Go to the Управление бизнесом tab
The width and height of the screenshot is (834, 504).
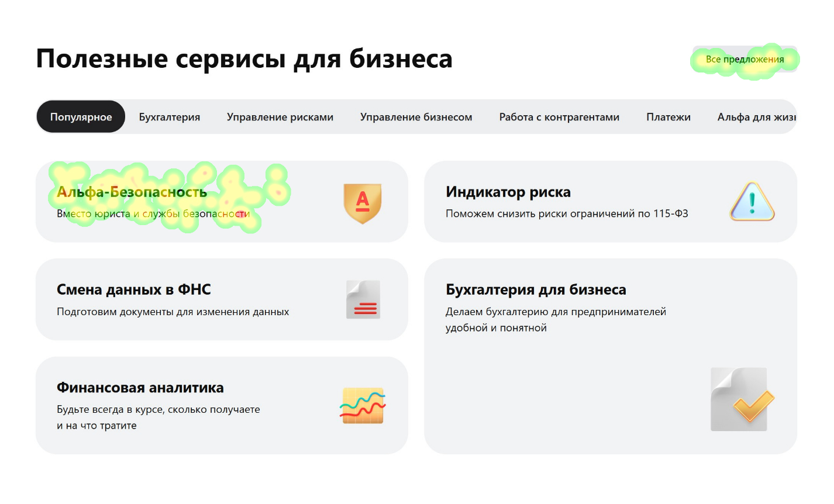click(x=416, y=117)
